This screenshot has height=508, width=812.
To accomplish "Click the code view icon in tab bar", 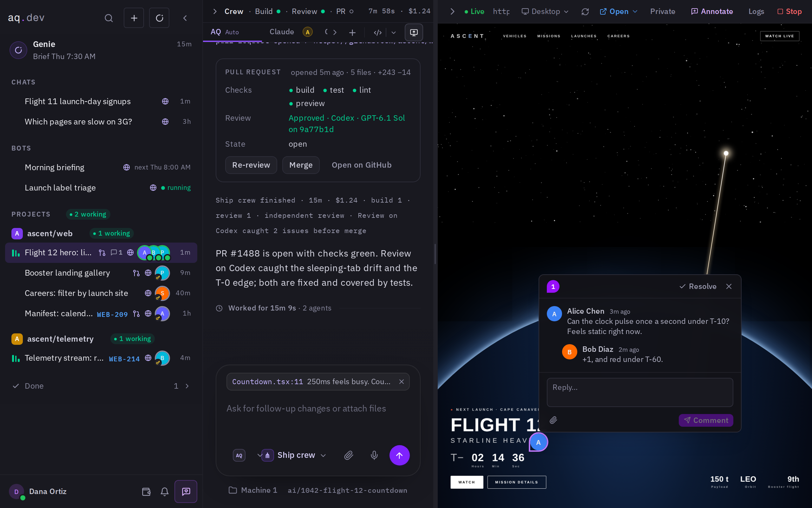I will [377, 33].
